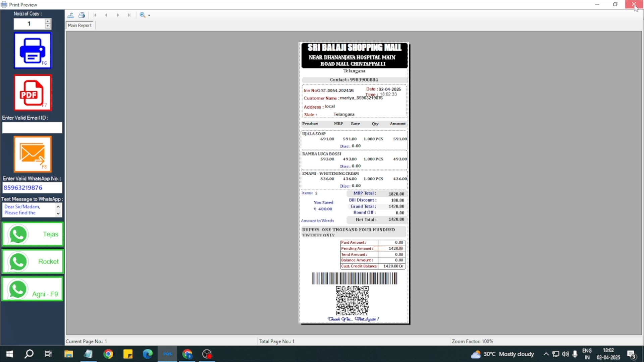
Task: Jump to last page toolbar icon
Action: (129, 15)
